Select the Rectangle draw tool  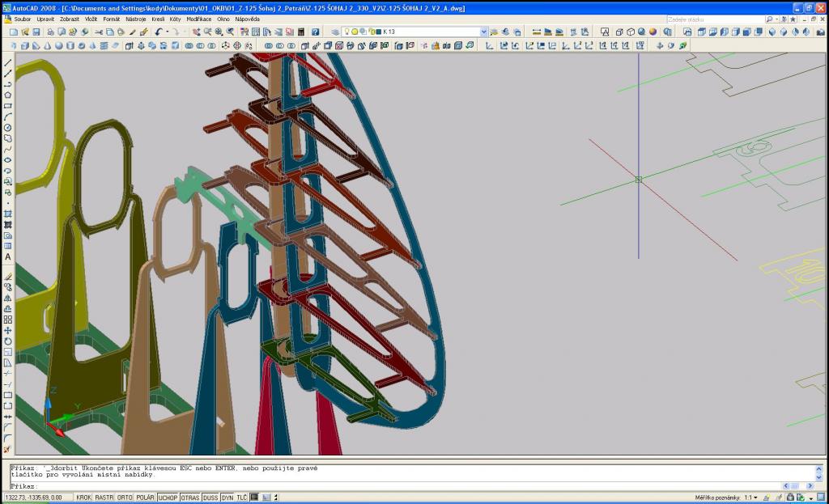7,106
